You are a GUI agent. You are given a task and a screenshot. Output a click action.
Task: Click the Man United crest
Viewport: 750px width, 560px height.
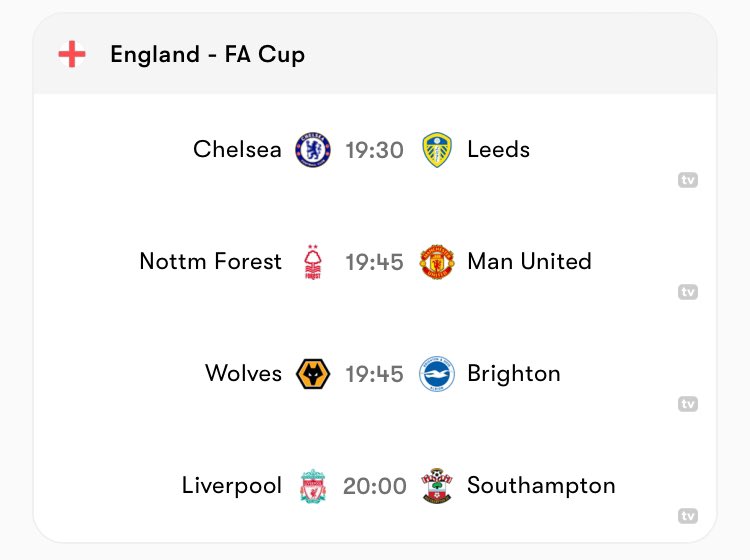tap(437, 262)
